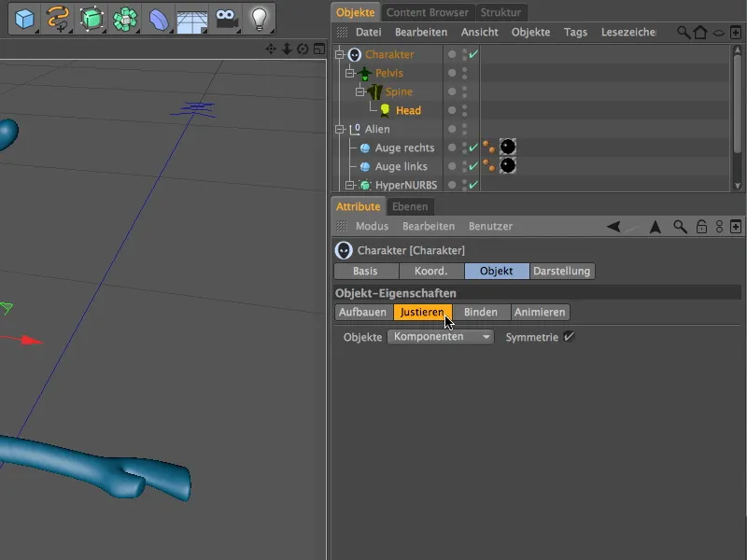Viewport: 747px width, 560px height.
Task: Open the Array modeling objects icon
Action: pos(125,19)
